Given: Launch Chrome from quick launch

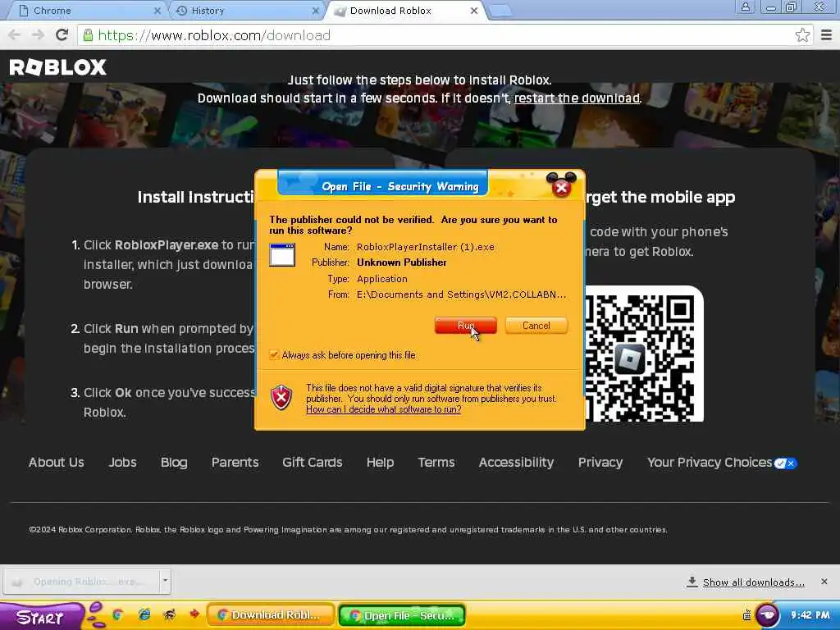Looking at the screenshot, I should point(117,614).
